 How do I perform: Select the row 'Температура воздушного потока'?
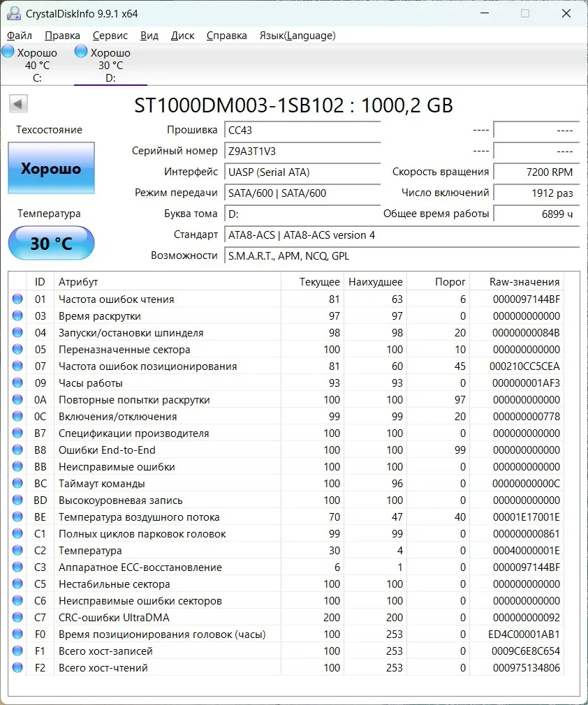(286, 517)
